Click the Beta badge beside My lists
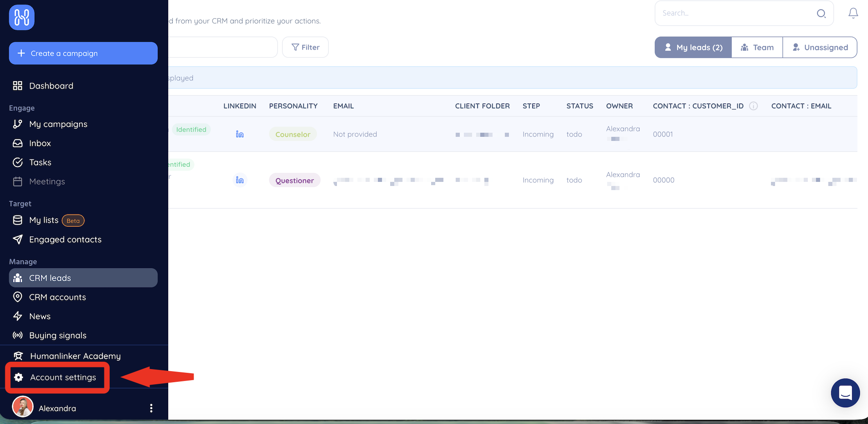The height and width of the screenshot is (424, 868). 73,220
